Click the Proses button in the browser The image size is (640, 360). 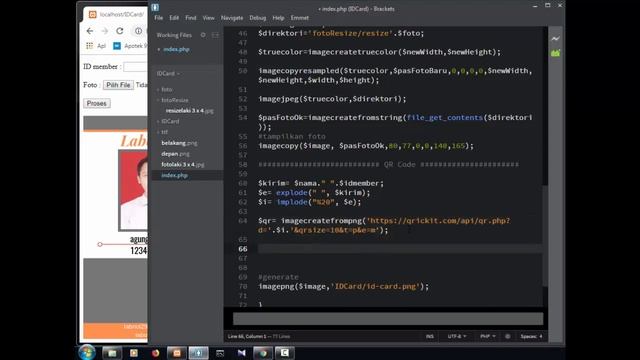click(97, 103)
